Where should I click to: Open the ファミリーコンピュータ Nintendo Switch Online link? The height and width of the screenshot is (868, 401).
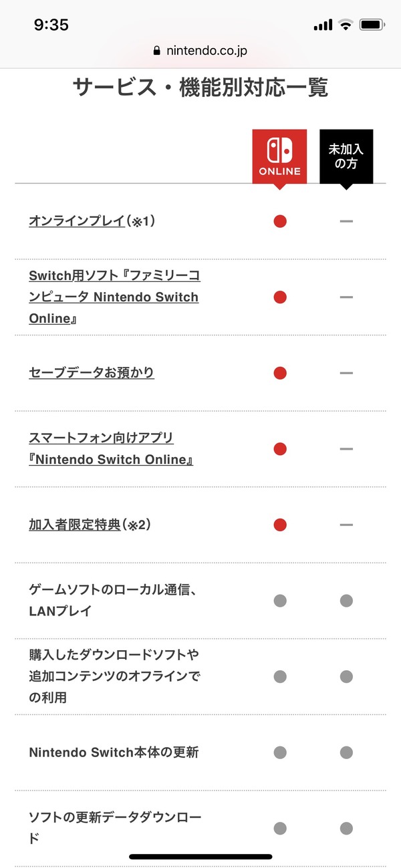(114, 297)
